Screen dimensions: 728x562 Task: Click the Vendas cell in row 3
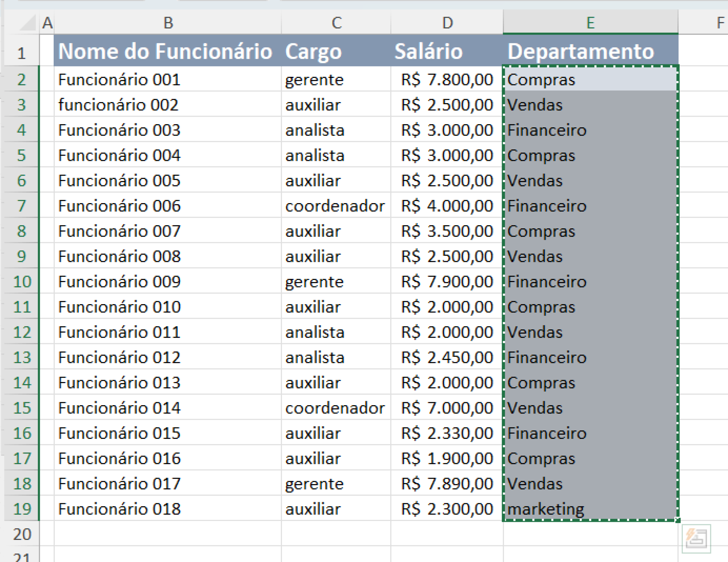coord(535,105)
